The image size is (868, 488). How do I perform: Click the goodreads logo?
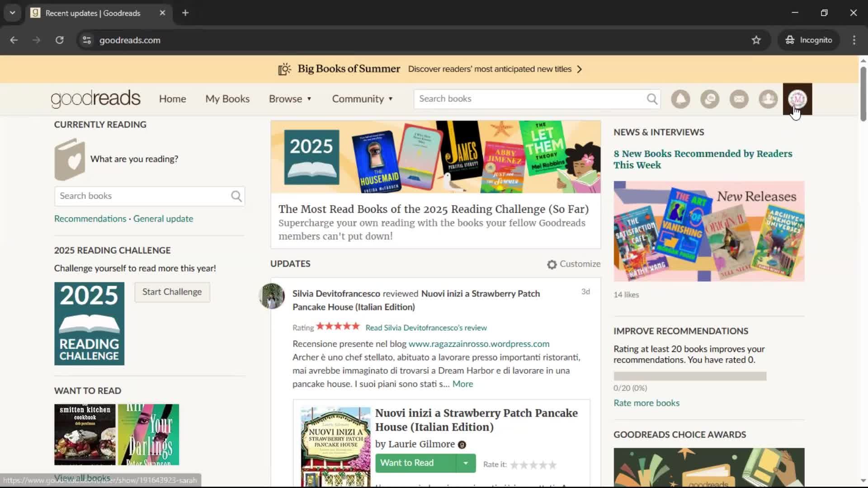95,99
